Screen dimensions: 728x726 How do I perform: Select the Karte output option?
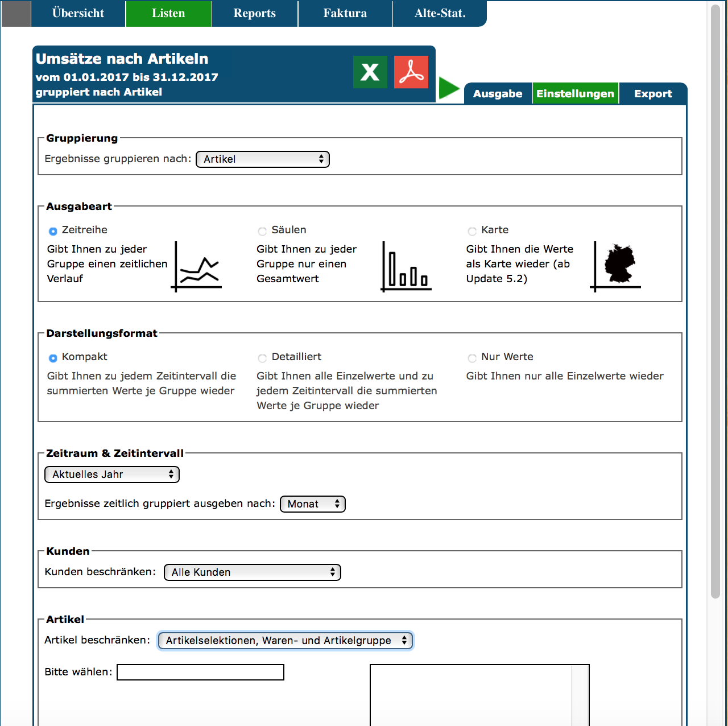coord(472,231)
